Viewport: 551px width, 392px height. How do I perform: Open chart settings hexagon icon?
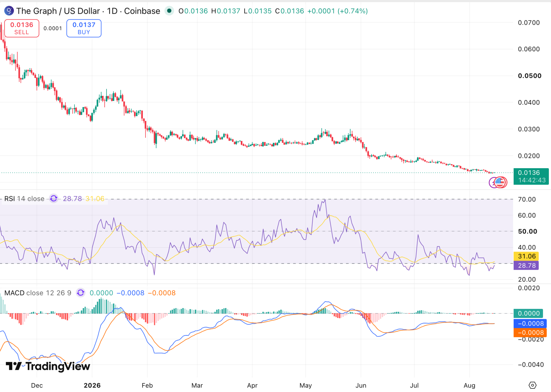click(532, 385)
